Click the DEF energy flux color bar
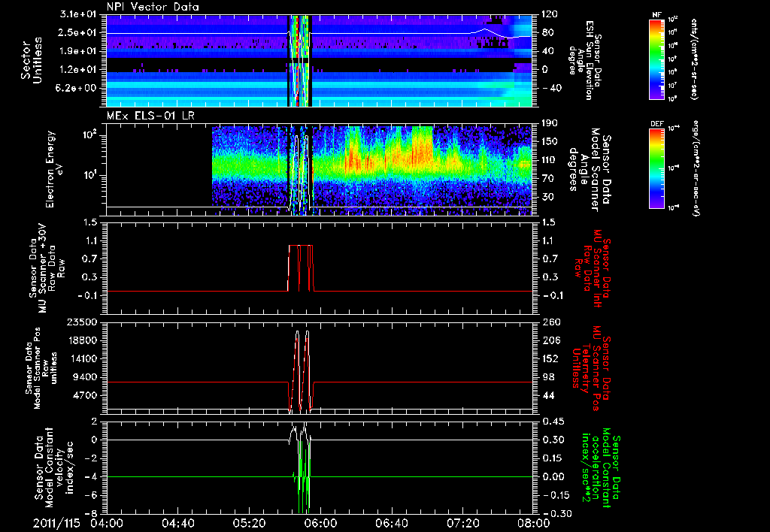This screenshot has width=770, height=532. [x=657, y=168]
